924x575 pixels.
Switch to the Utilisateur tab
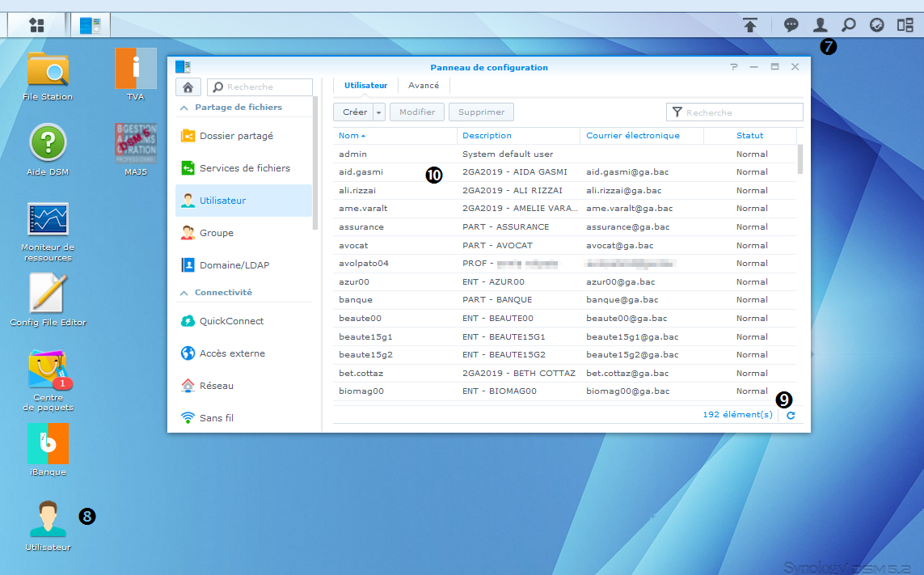pos(365,86)
